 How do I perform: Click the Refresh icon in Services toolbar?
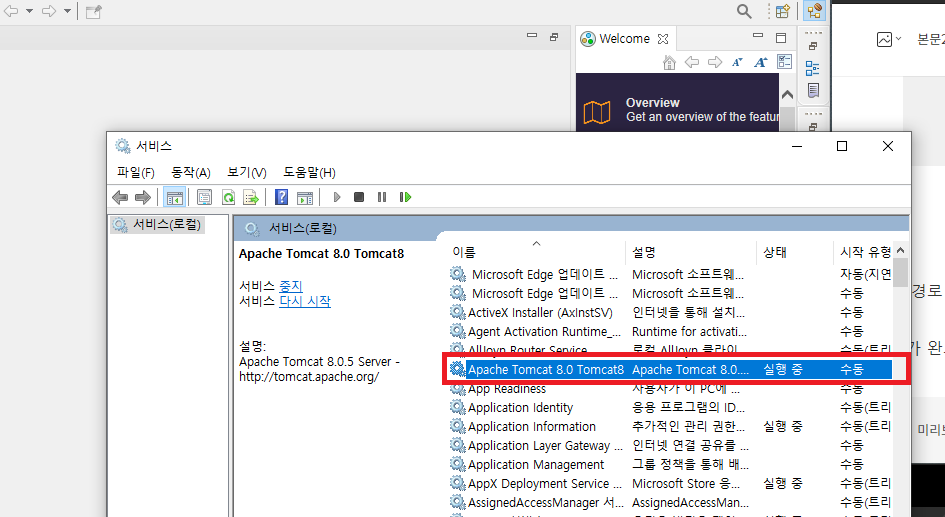[228, 197]
